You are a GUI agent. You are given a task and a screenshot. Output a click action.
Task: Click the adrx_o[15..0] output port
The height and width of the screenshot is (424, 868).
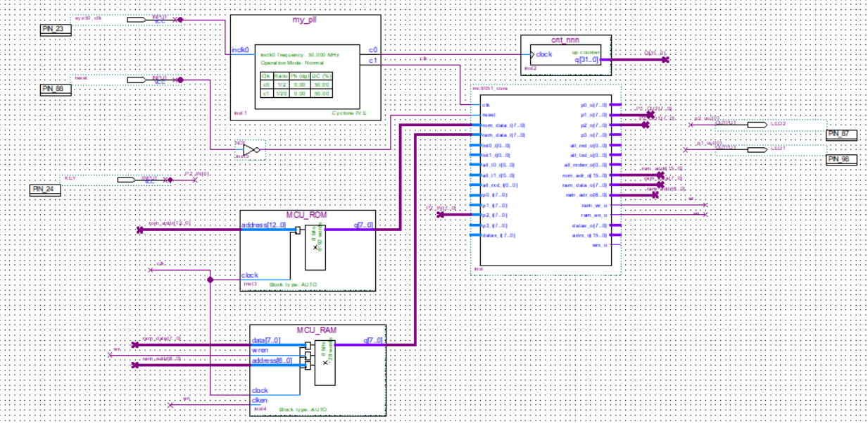(589, 236)
